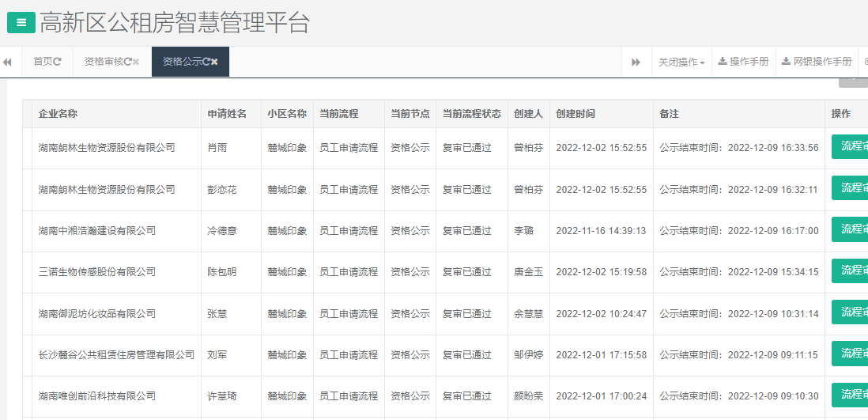Click creation time 2022-12-02 15:19:58
Viewport: 868px width, 420px height.
[601, 272]
